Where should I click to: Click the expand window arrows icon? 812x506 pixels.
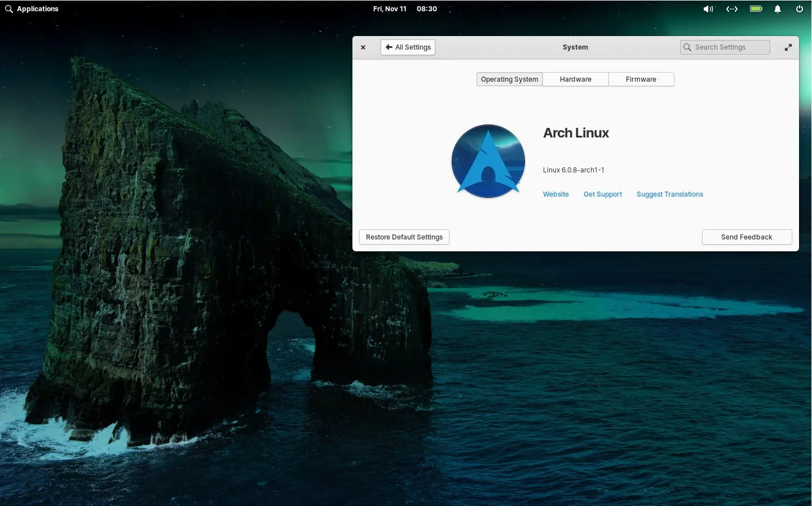click(788, 47)
